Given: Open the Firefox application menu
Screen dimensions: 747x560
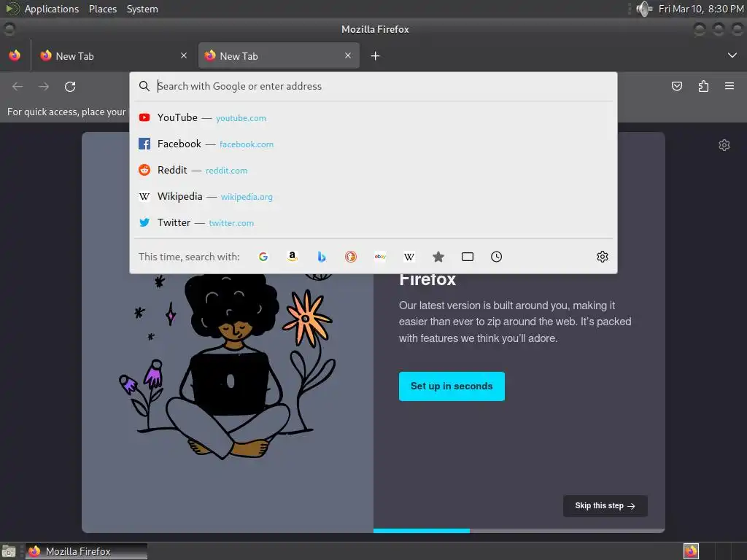Looking at the screenshot, I should coord(729,86).
